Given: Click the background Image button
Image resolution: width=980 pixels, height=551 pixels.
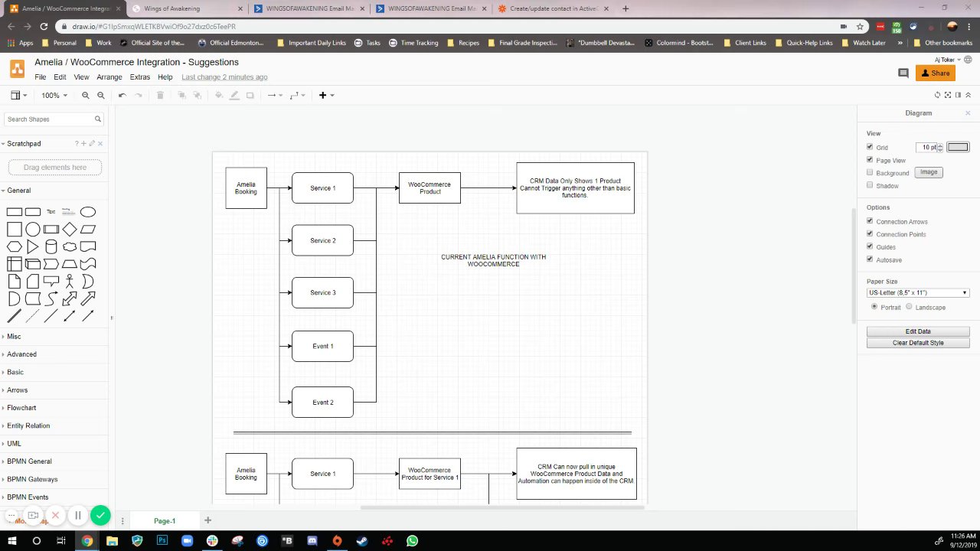Looking at the screenshot, I should pyautogui.click(x=929, y=172).
